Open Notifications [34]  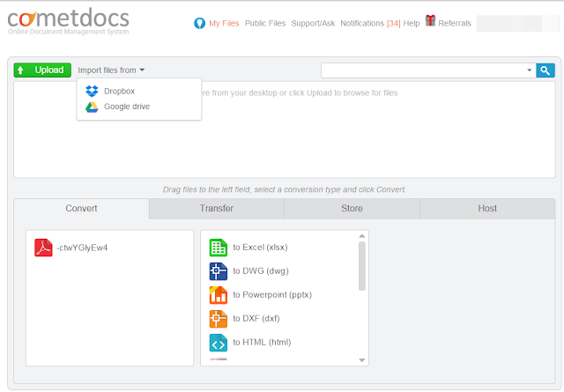[x=370, y=24]
